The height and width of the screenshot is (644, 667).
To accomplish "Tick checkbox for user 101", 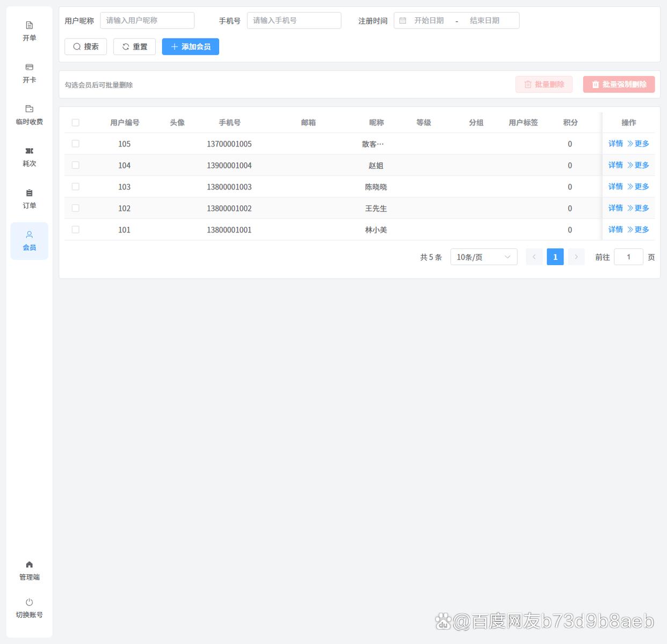I will 75,230.
